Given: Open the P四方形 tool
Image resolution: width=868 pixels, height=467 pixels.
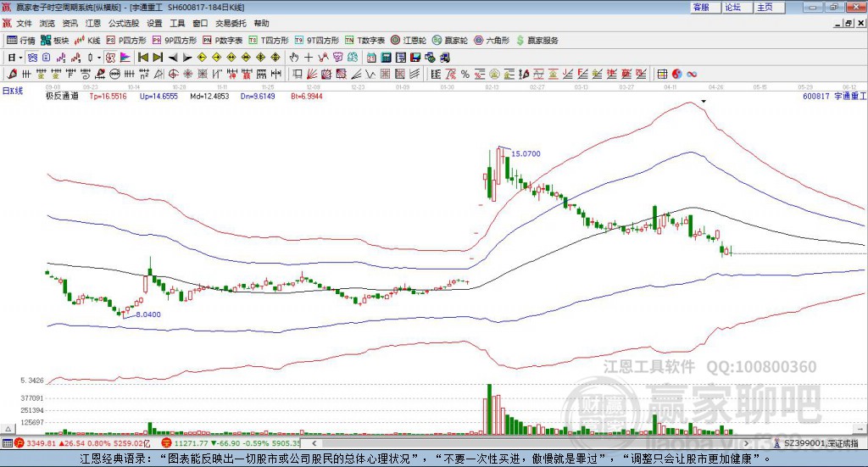Looking at the screenshot, I should [x=126, y=41].
